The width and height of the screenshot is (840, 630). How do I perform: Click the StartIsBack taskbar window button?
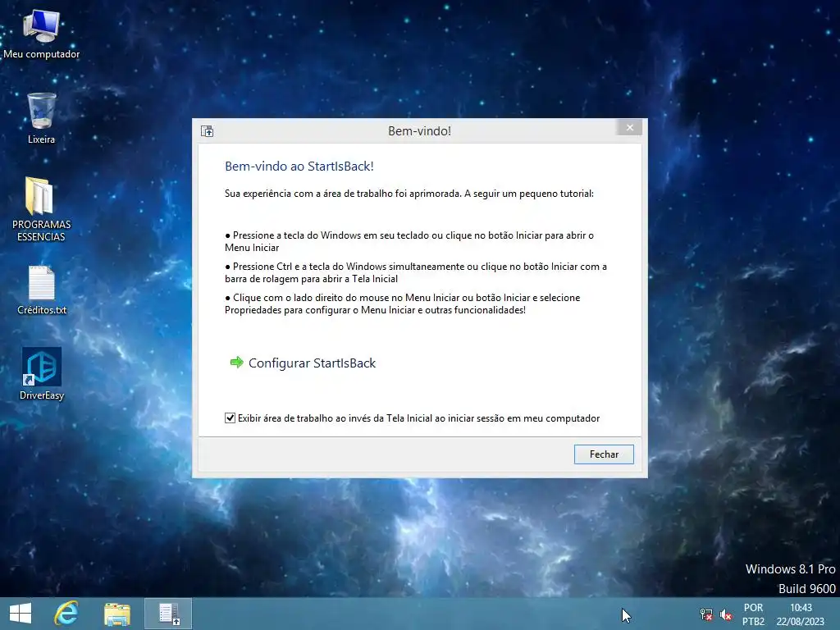[168, 614]
